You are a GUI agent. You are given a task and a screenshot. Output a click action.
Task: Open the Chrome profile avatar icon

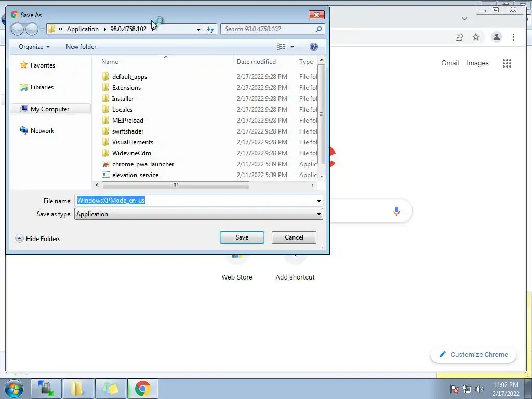496,37
